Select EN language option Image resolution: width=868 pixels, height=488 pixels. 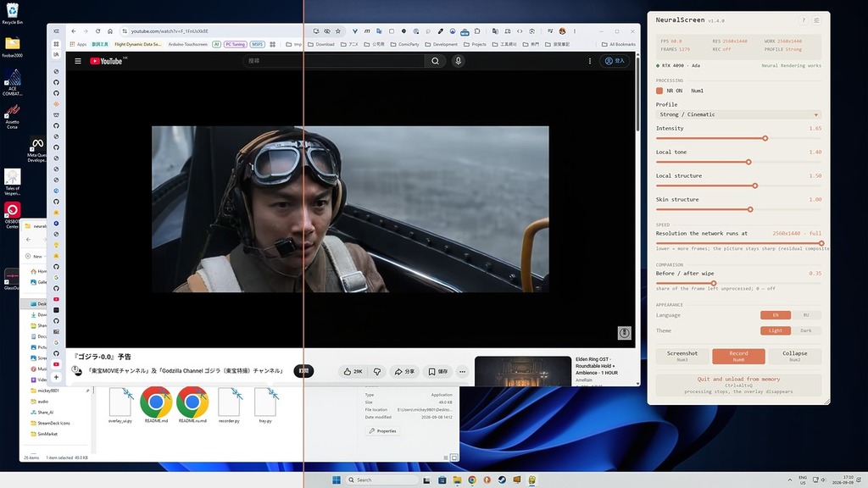tap(775, 315)
